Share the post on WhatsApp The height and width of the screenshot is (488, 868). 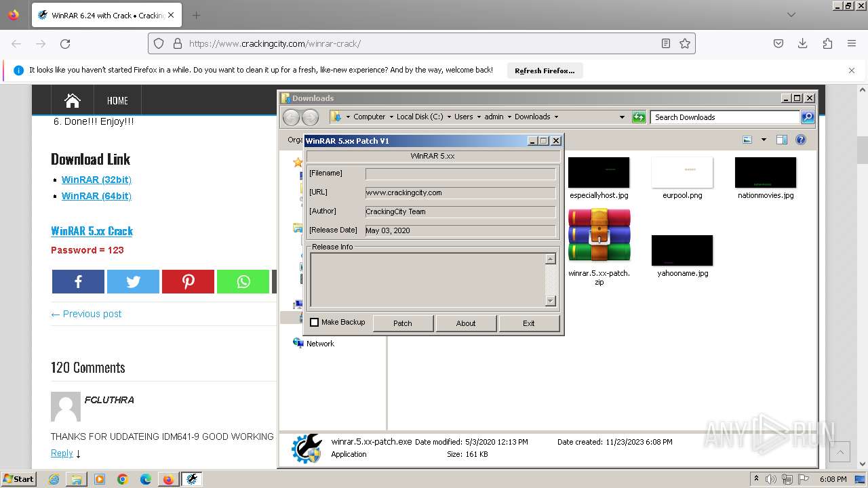pyautogui.click(x=243, y=281)
